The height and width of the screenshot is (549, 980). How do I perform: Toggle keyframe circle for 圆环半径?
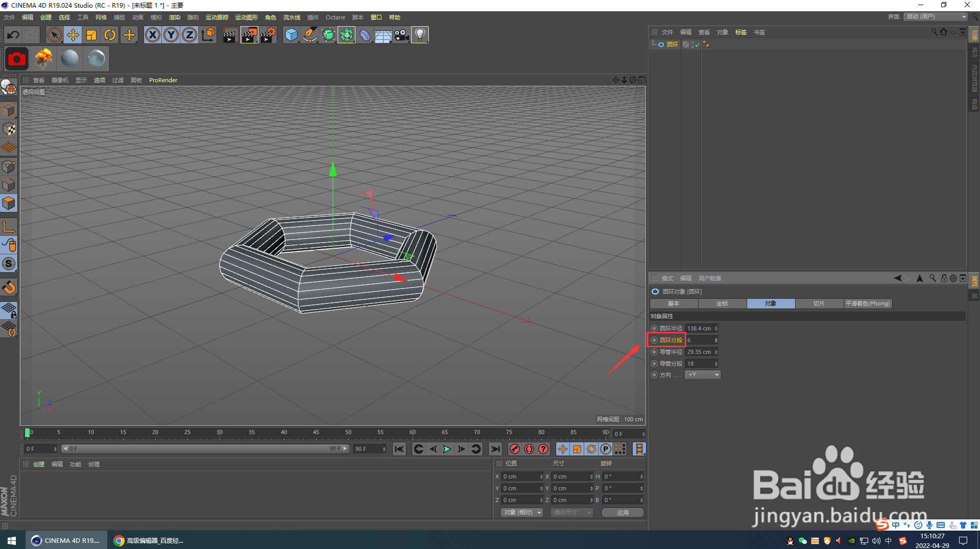point(654,328)
